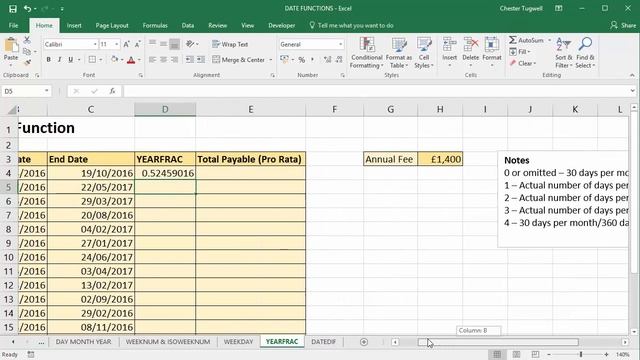
Task: Show hidden sheet tabs via ellipsis
Action: tap(41, 342)
